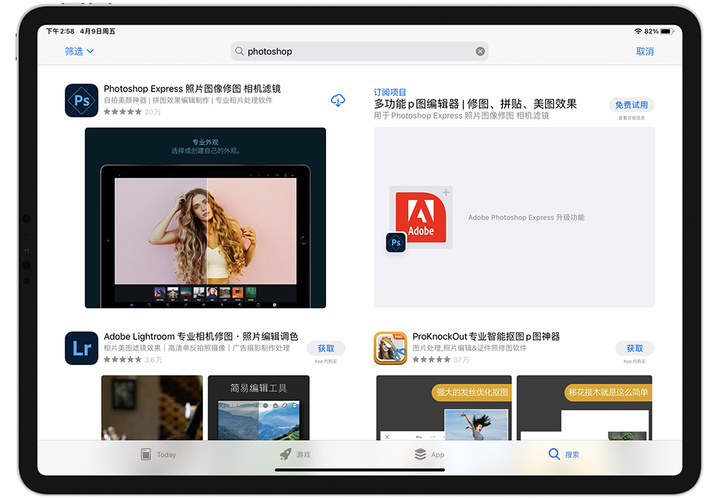Download Photoshop Express using the cloud icon
The height and width of the screenshot is (499, 720).
[338, 100]
